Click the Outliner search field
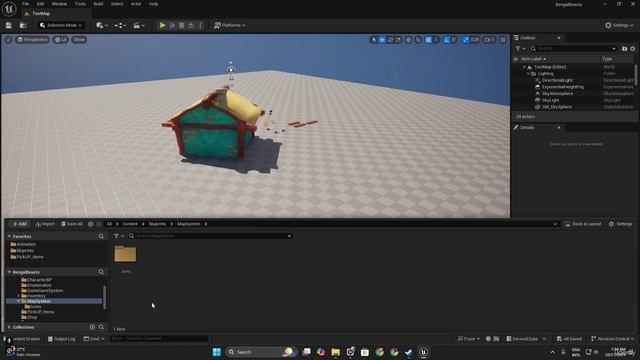 coord(574,49)
